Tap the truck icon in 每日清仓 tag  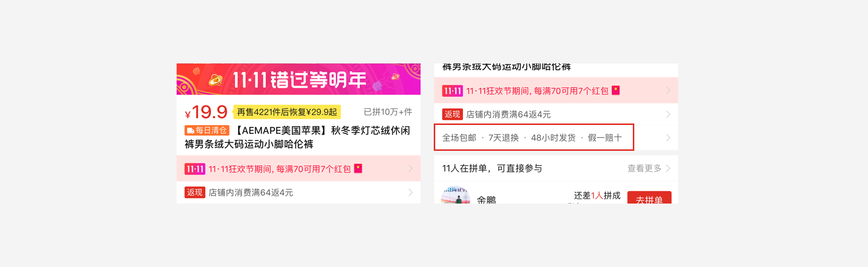tap(190, 130)
